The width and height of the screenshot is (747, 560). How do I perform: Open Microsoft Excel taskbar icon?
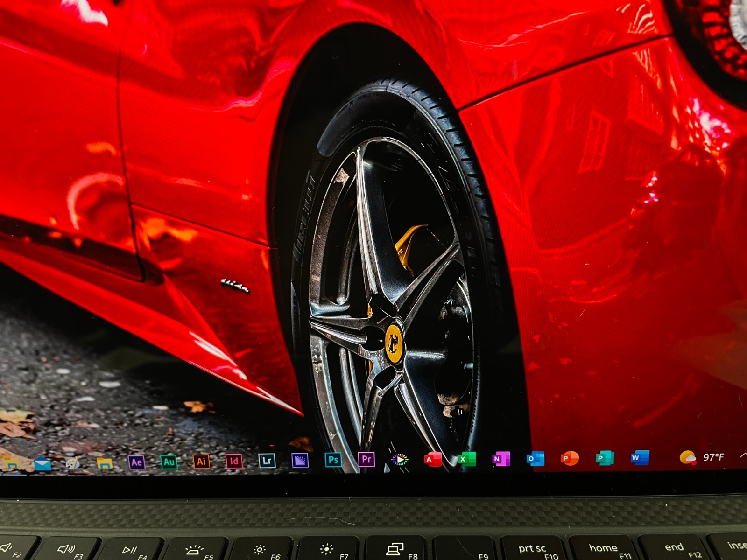466,459
